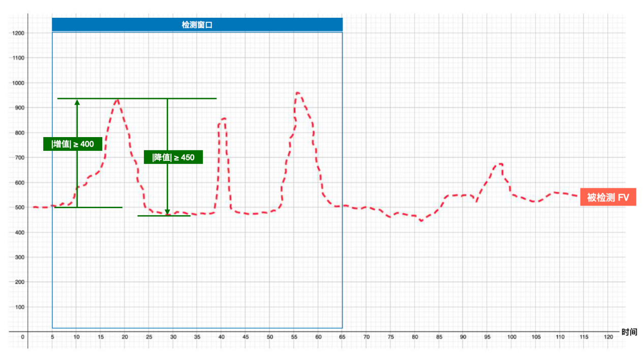Click the small peak near time 97

pyautogui.click(x=500, y=164)
